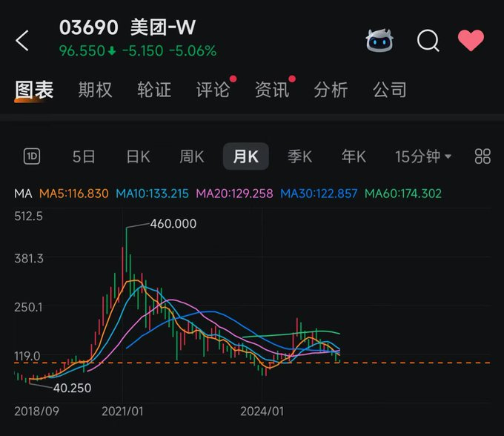Viewport: 504px width, 436px height.
Task: Choose the 季K chart period
Action: [x=299, y=156]
